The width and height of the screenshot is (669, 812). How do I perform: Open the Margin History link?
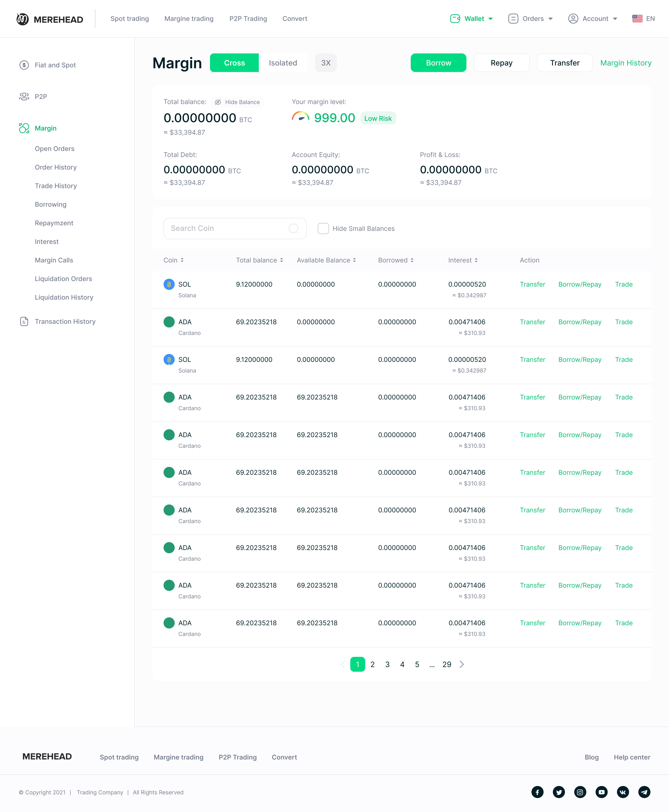click(x=626, y=63)
